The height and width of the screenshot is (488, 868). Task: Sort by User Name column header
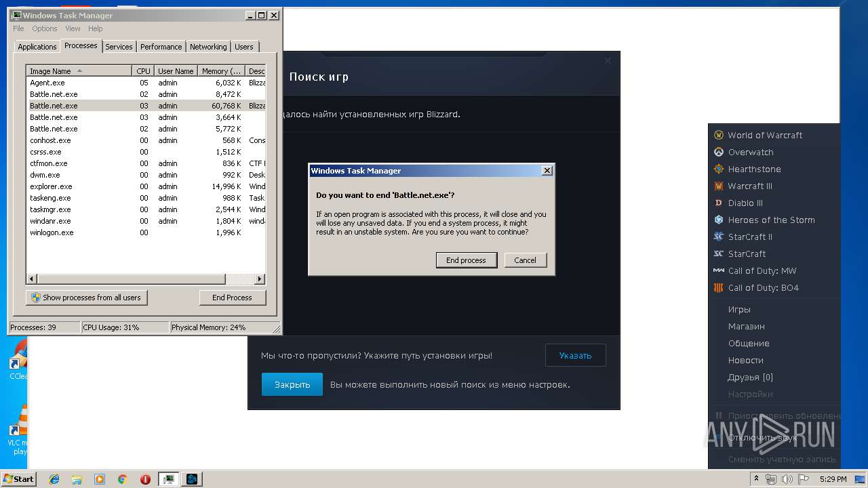[x=176, y=71]
